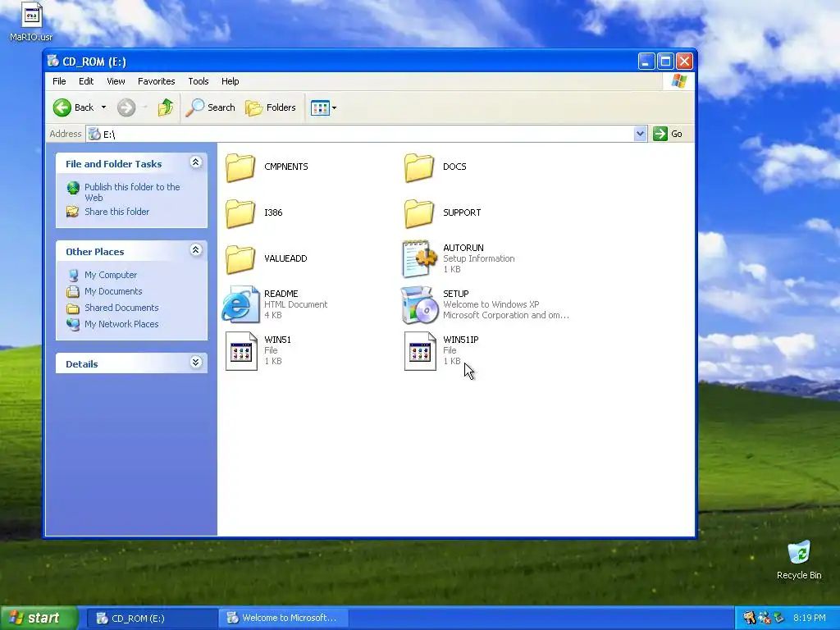Click the I386 folder name label
840x630 pixels.
click(273, 212)
